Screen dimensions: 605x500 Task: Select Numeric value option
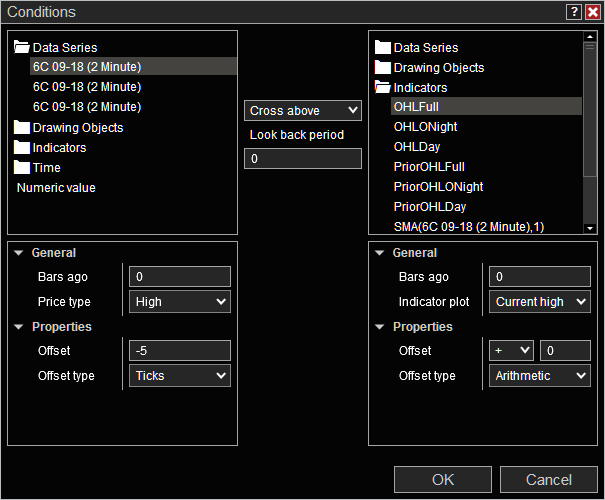click(56, 188)
